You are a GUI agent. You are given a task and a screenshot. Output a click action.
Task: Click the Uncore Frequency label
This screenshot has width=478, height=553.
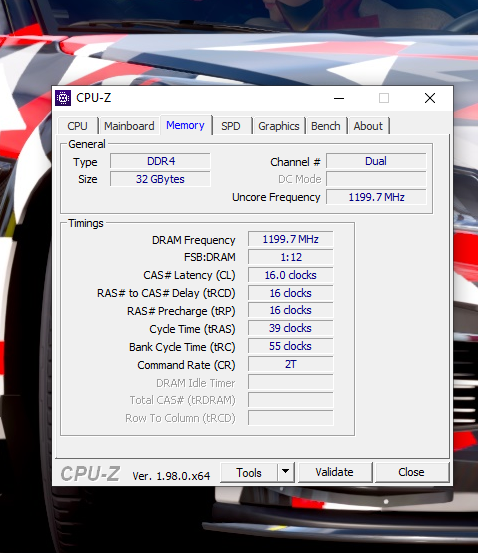pyautogui.click(x=276, y=198)
